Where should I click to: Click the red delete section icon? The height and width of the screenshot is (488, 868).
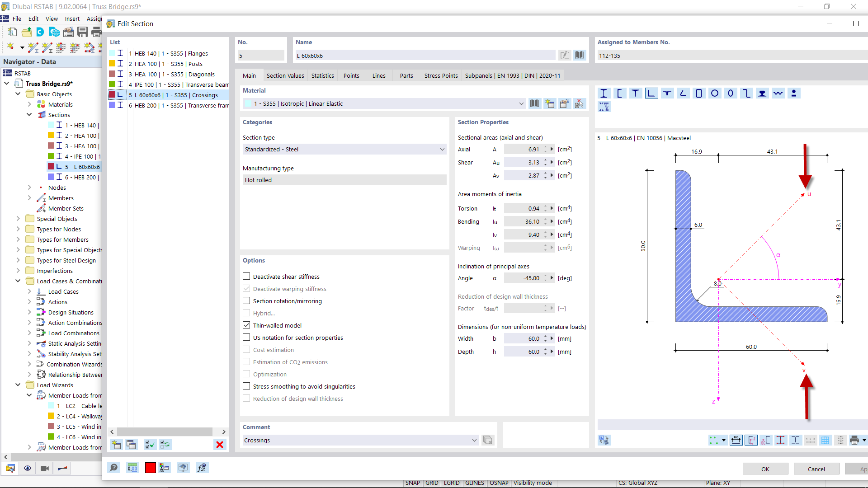[x=220, y=445]
